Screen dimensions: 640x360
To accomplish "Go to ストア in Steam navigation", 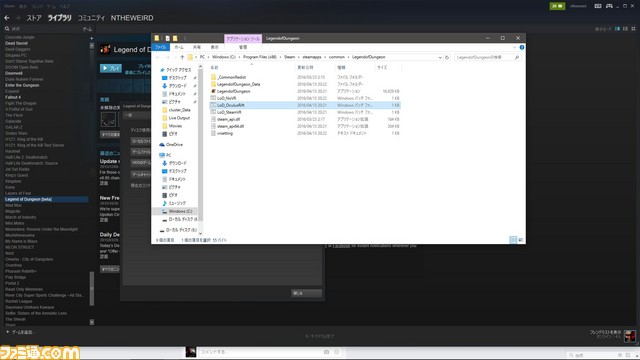I will 34,18.
